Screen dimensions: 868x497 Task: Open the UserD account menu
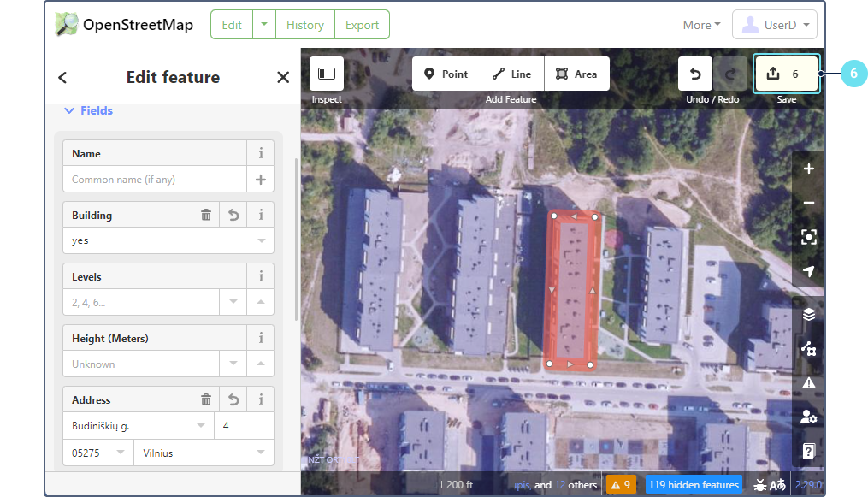click(x=774, y=25)
